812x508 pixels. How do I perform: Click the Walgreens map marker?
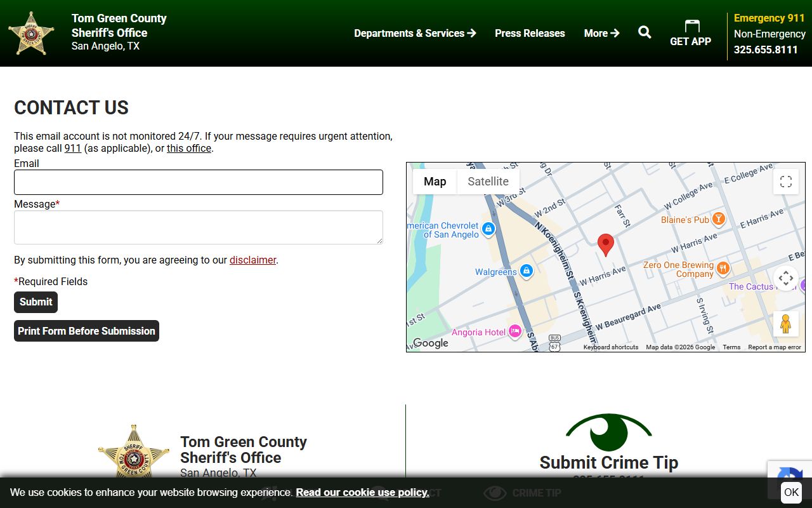(x=526, y=271)
